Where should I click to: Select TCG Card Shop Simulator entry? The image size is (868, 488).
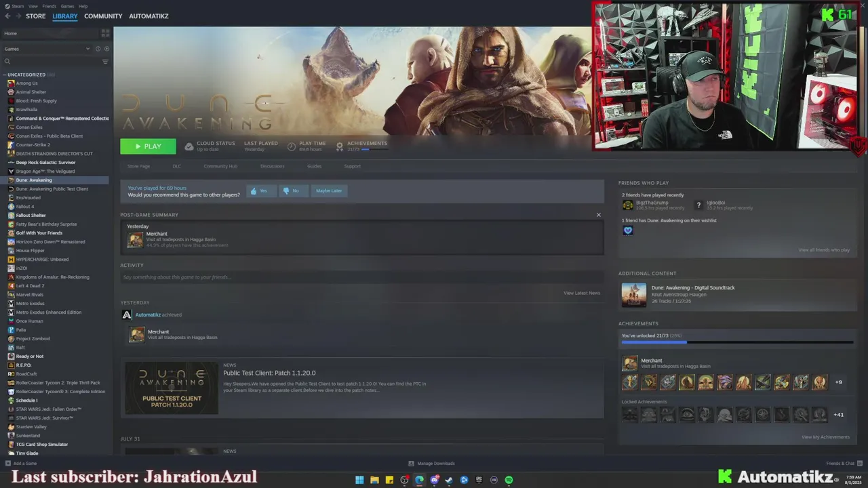[x=42, y=445]
